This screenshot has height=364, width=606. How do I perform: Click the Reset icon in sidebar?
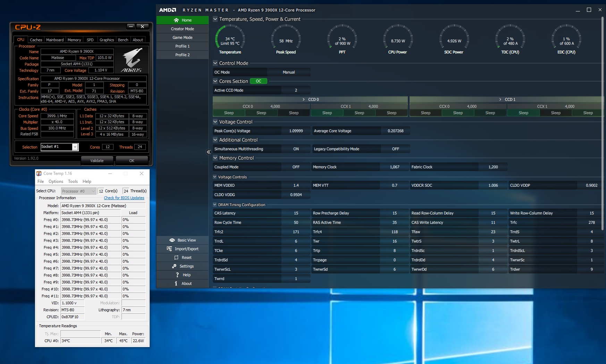tap(176, 257)
